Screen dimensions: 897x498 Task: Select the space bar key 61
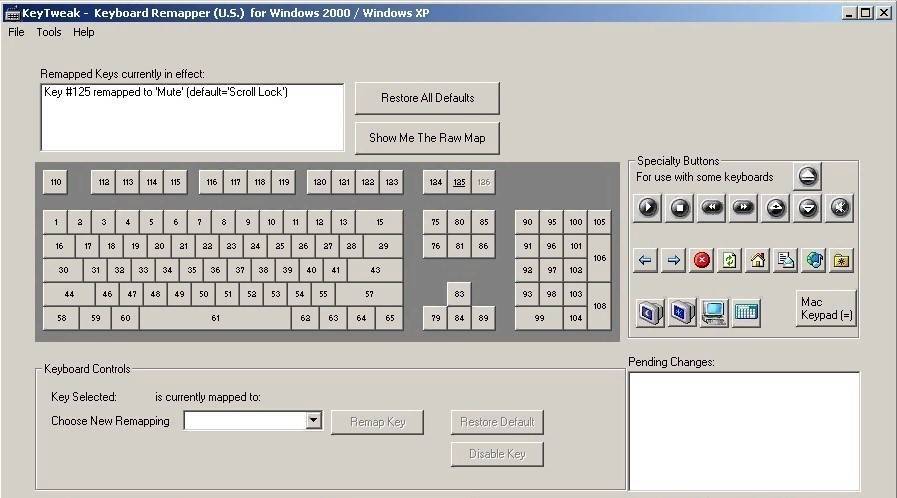(215, 318)
